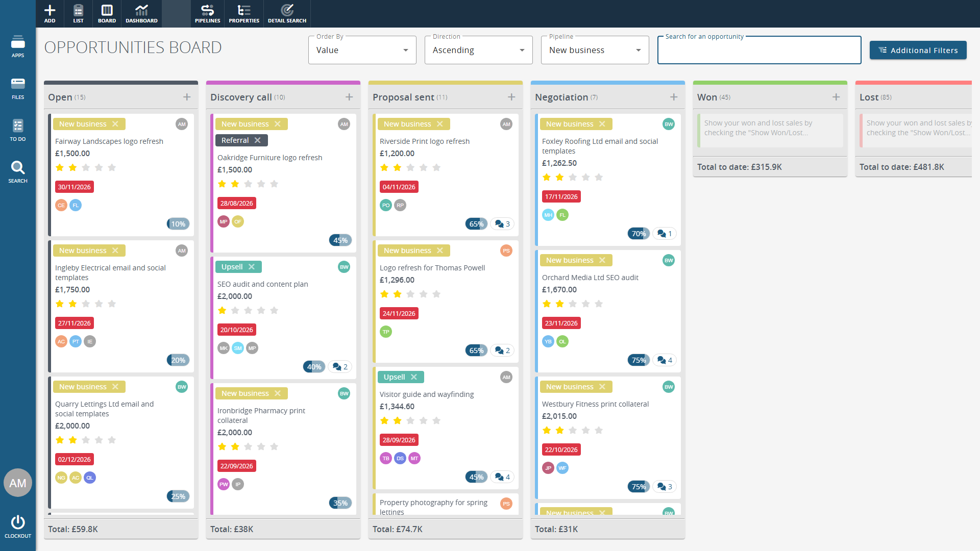
Task: Remove Upsell tag on SEO audit card
Action: coord(252,267)
